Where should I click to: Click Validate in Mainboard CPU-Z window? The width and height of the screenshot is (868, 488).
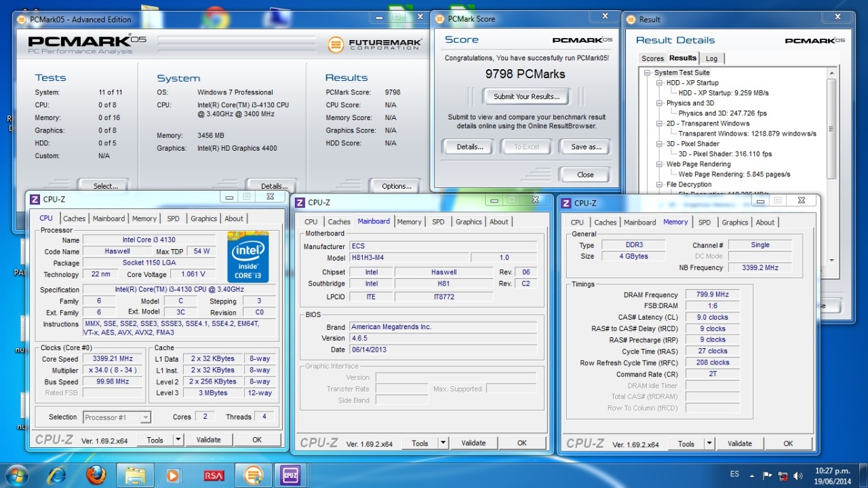pyautogui.click(x=473, y=443)
